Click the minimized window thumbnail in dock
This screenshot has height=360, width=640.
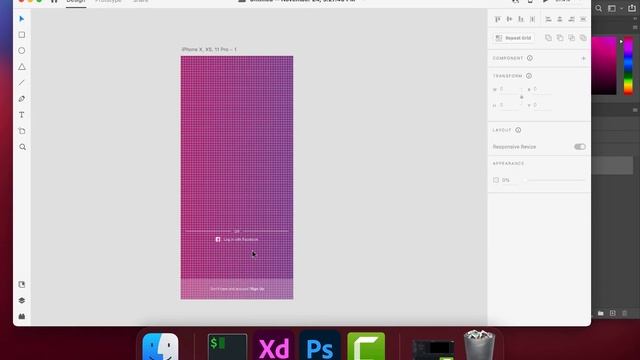point(433,349)
